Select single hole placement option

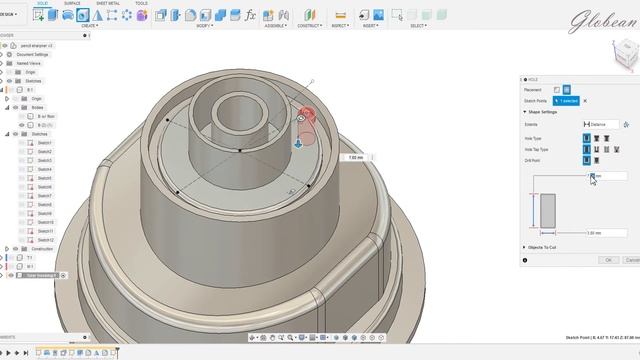(x=557, y=90)
